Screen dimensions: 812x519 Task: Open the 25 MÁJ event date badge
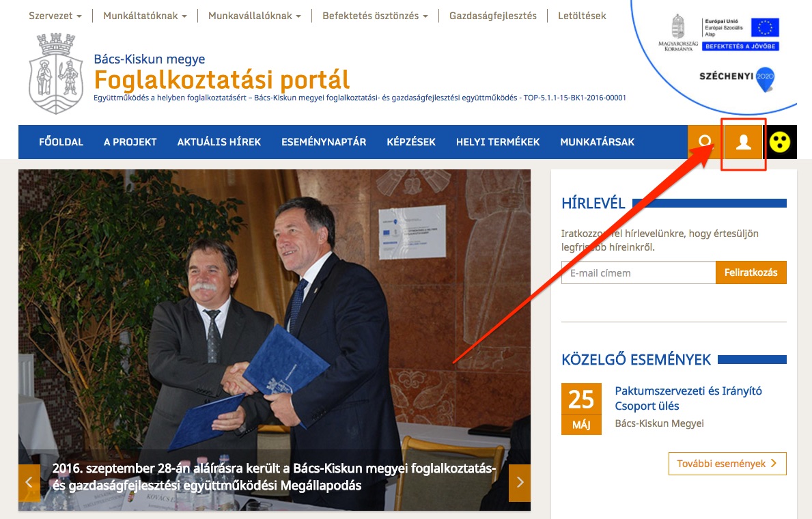tap(581, 408)
